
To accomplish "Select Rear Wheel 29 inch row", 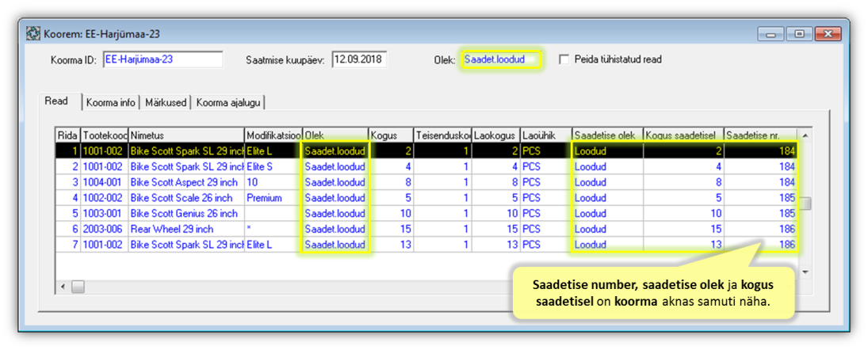I will coord(426,229).
